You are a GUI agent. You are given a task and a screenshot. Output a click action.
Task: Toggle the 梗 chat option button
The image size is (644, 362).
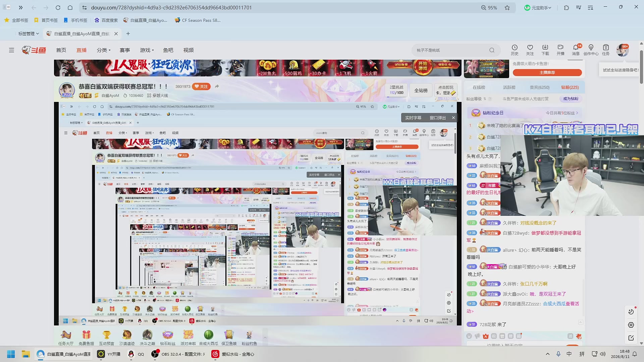pyautogui.click(x=511, y=336)
